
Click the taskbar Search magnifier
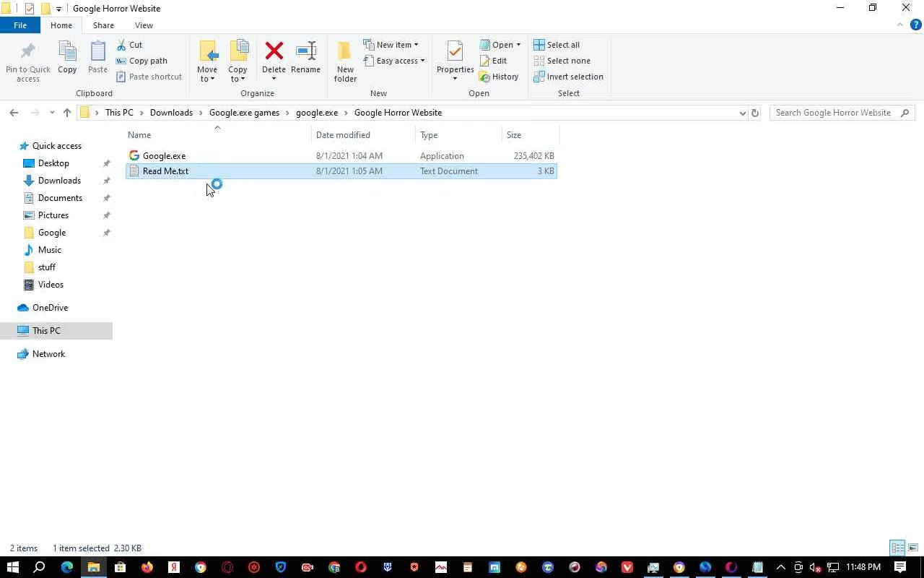[40, 567]
